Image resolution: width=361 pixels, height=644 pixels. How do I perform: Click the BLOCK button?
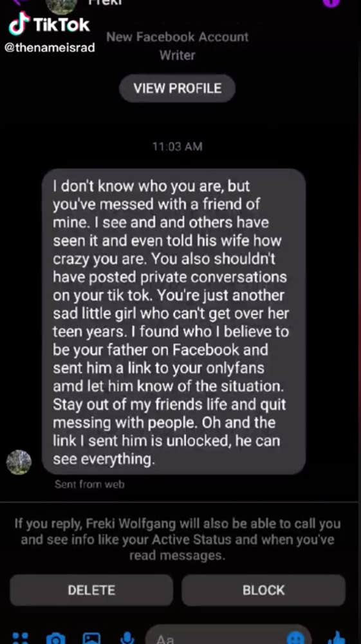[263, 590]
